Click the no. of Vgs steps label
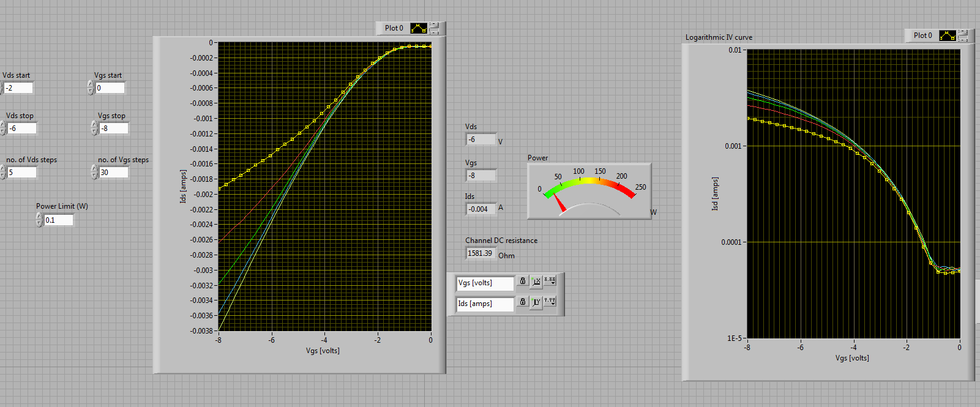 [x=123, y=160]
